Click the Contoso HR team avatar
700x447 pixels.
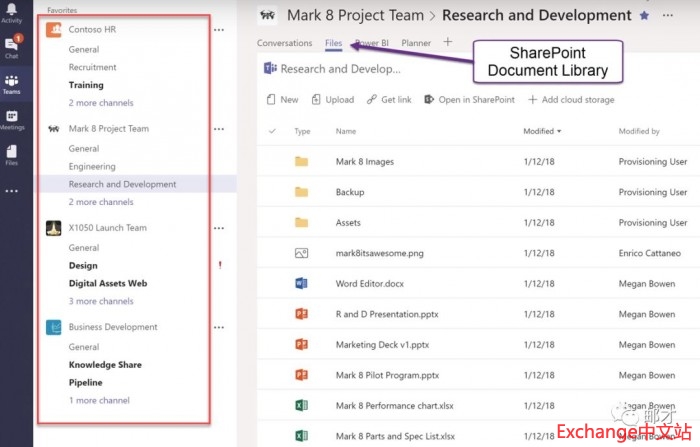click(54, 30)
